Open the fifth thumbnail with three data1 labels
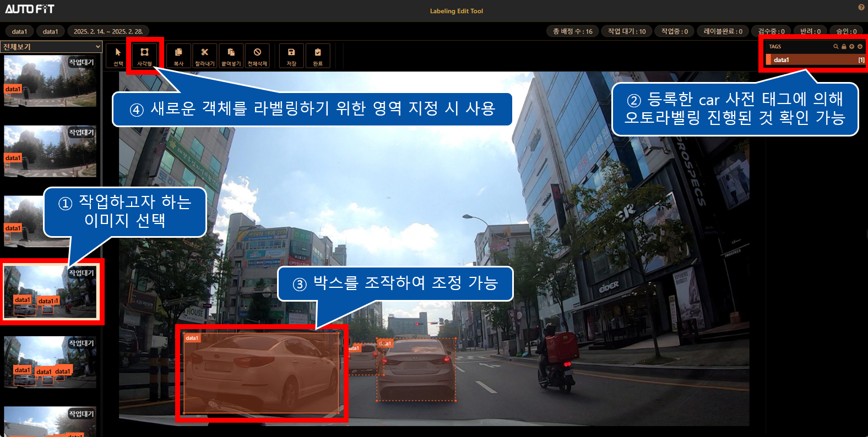 tap(50, 362)
